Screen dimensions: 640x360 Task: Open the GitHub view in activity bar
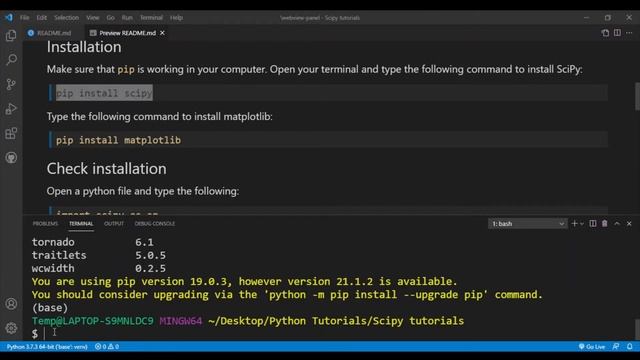[x=11, y=158]
